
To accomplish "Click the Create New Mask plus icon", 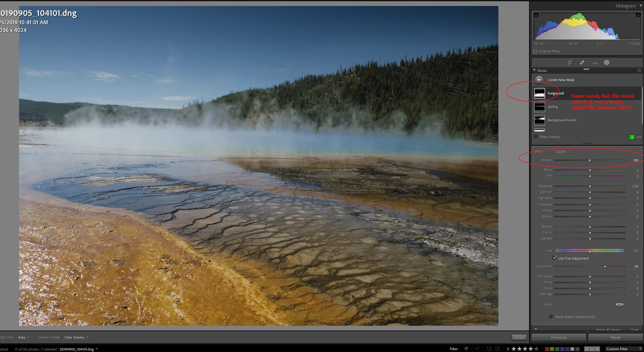I will tap(539, 80).
